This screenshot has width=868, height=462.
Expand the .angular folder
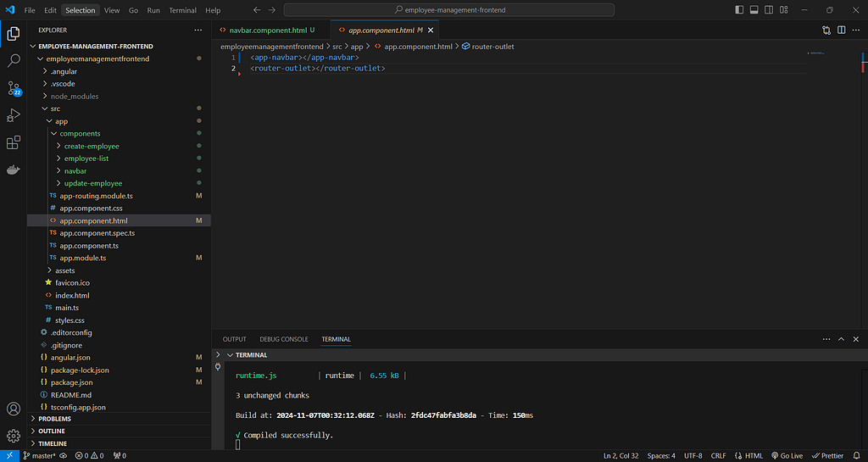click(119, 71)
